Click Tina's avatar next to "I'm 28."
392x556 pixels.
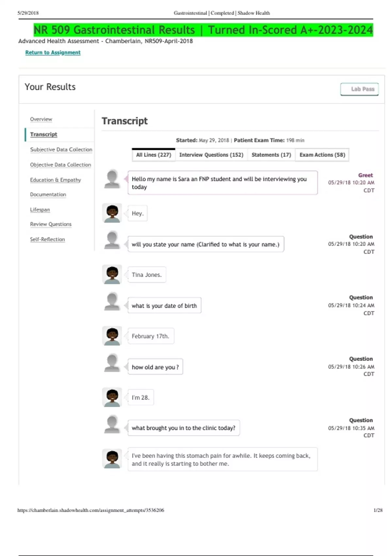tap(112, 397)
